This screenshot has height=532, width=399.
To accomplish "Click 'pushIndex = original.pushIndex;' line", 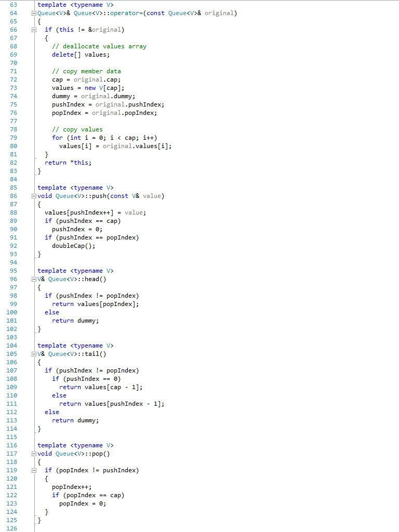I will click(x=108, y=104).
